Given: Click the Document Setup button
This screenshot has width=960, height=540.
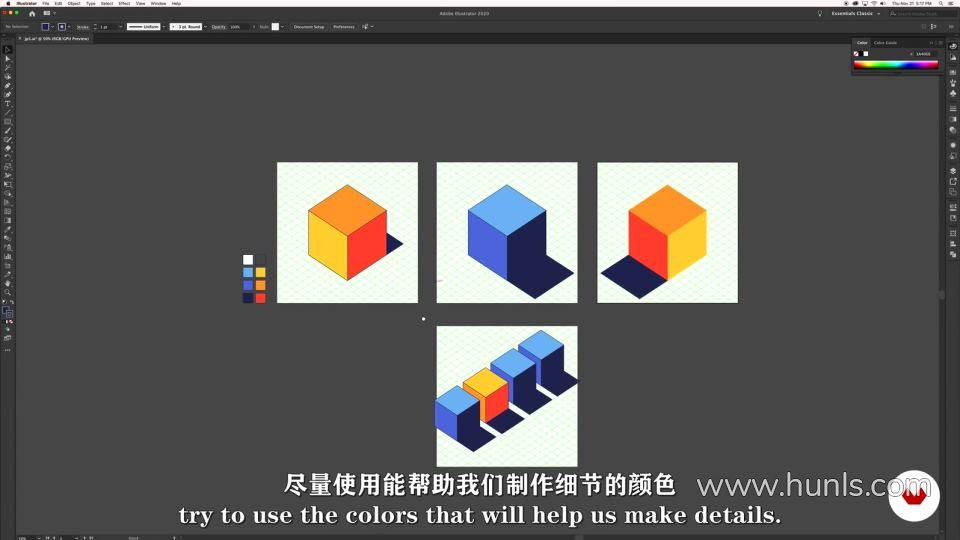Looking at the screenshot, I should click(x=309, y=27).
